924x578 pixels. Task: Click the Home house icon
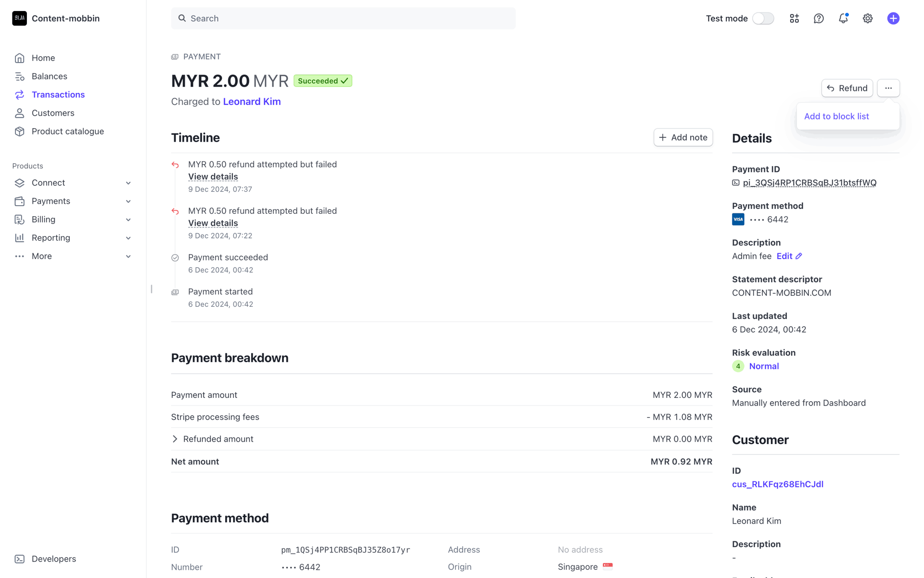tap(19, 58)
